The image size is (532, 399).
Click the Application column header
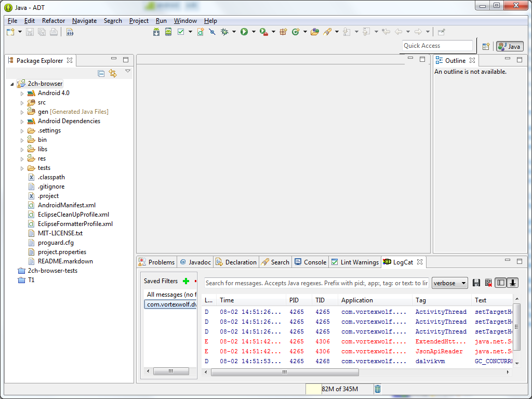tap(375, 300)
